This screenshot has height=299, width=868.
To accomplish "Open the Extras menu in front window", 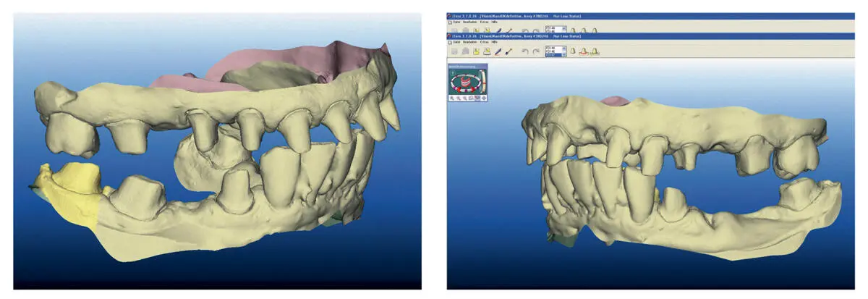I will (x=484, y=42).
